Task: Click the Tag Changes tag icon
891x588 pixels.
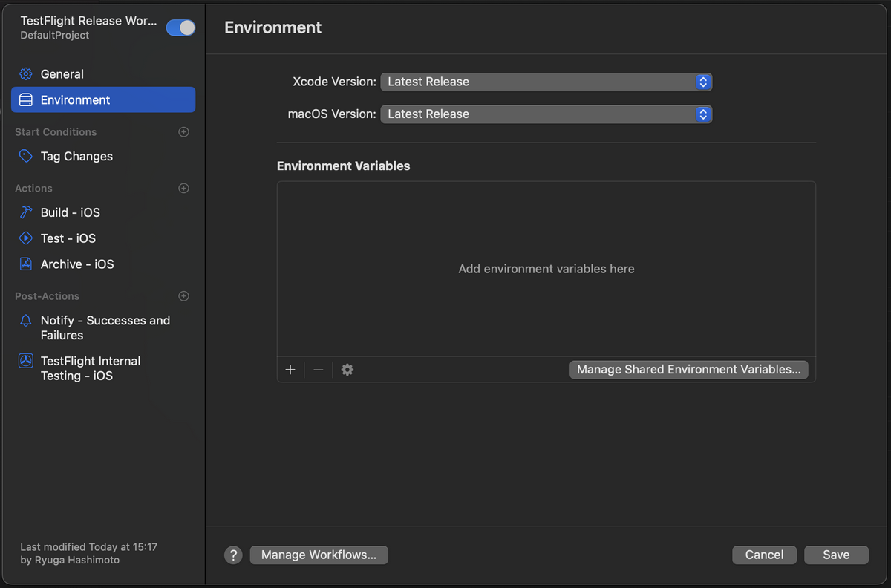Action: tap(26, 157)
